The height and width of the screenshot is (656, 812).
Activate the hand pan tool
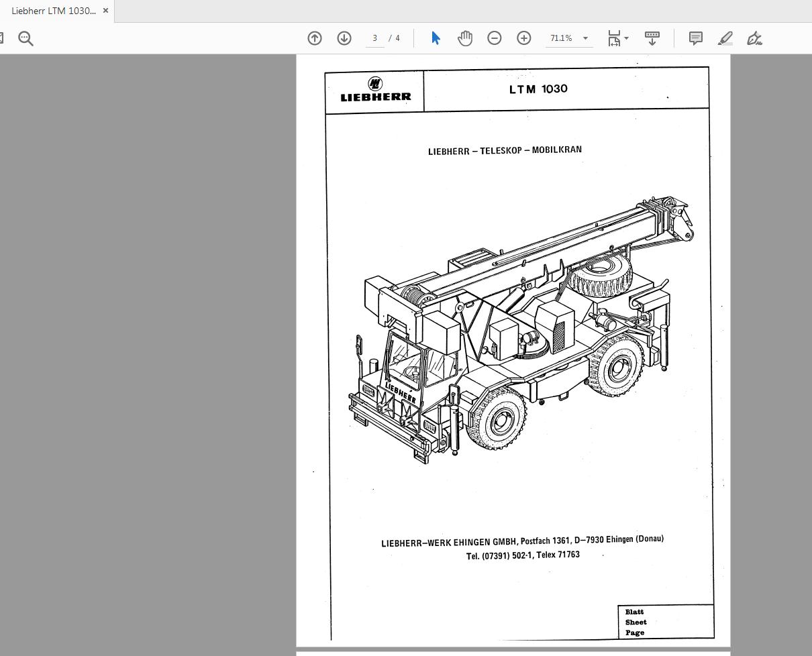(x=465, y=38)
